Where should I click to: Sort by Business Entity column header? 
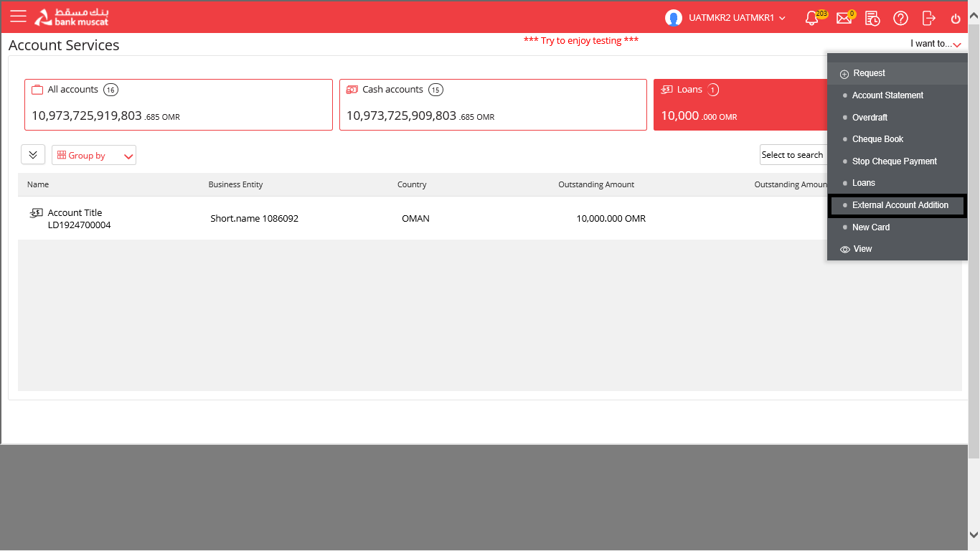click(235, 184)
